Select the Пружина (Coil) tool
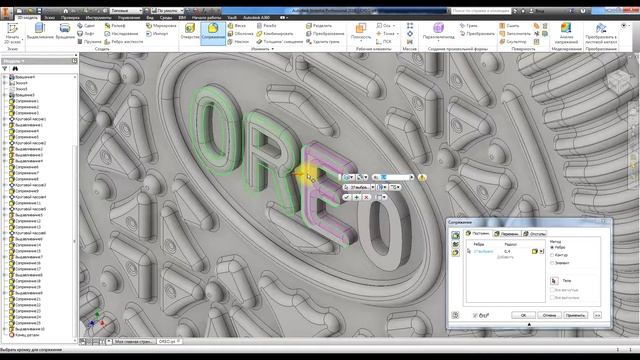Screen dimensions: 640x360 click(x=89, y=41)
